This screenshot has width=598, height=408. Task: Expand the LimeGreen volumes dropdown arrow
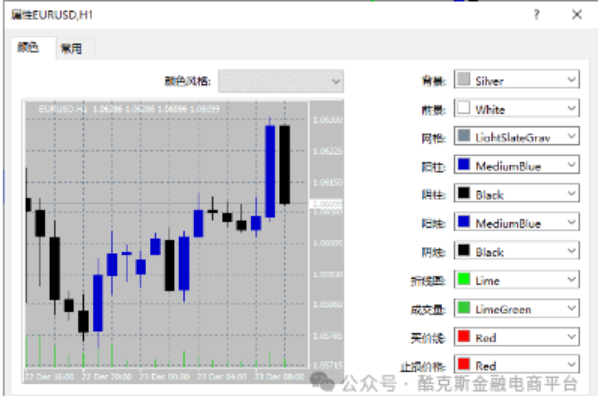(x=571, y=308)
